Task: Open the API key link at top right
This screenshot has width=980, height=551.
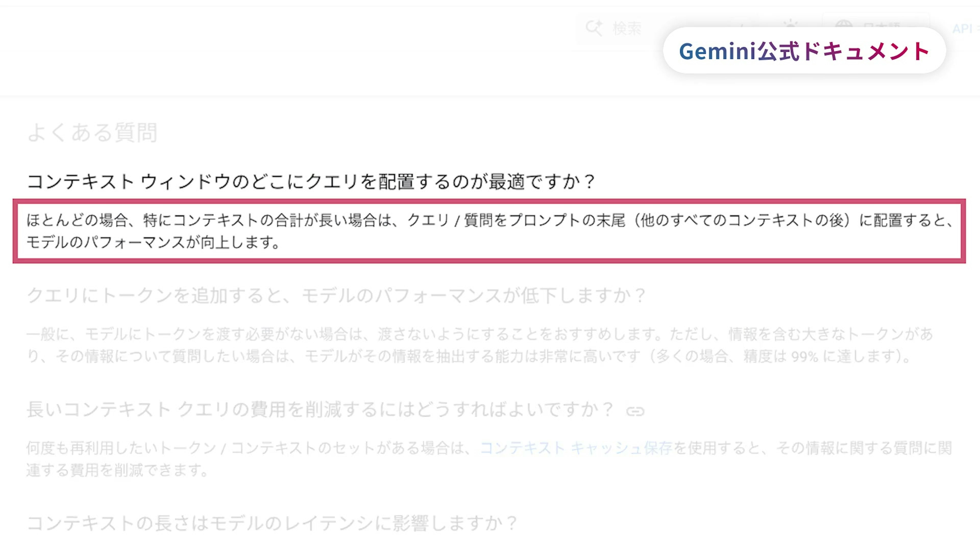Action: 964,29
